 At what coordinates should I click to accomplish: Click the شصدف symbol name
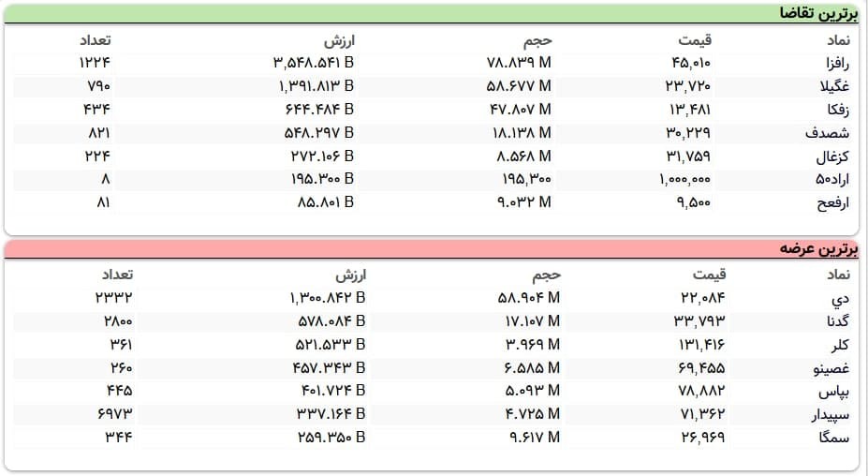click(x=827, y=133)
